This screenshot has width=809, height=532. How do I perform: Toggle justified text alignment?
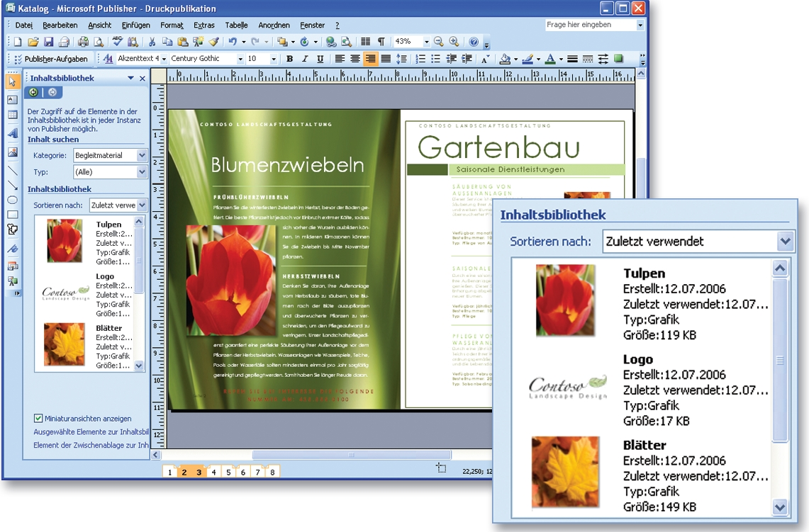tap(386, 59)
